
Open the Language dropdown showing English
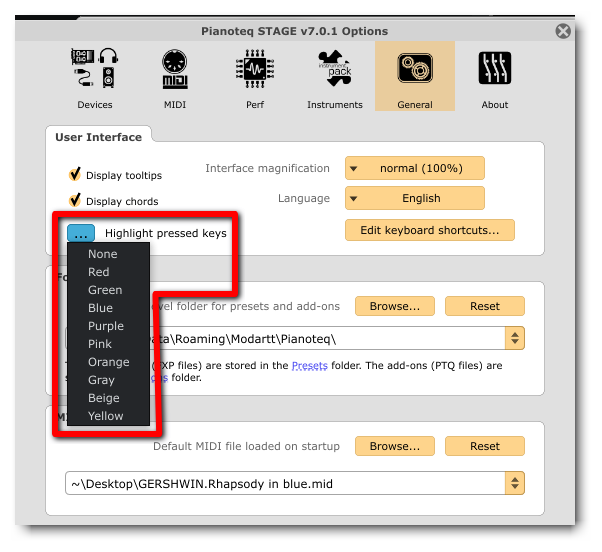[x=415, y=198]
